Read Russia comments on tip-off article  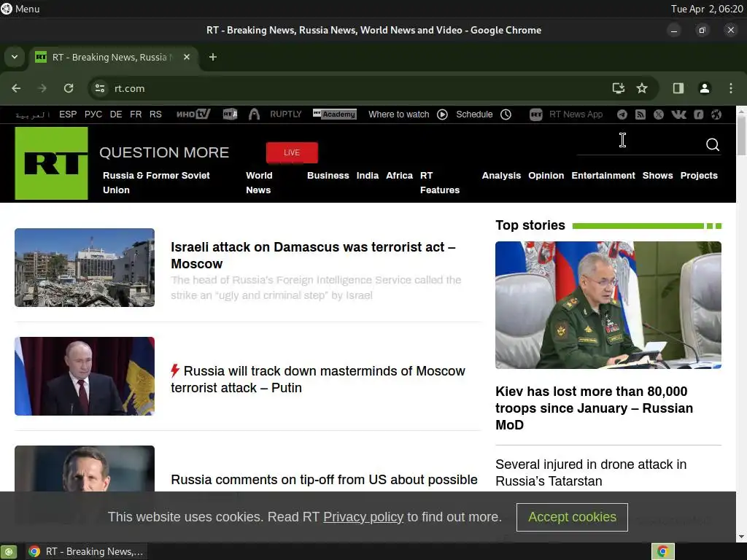(324, 480)
